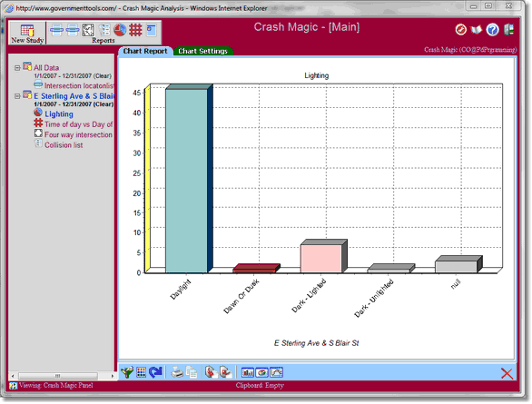
Task: Refresh the chart with blue arrow icon
Action: 155,372
